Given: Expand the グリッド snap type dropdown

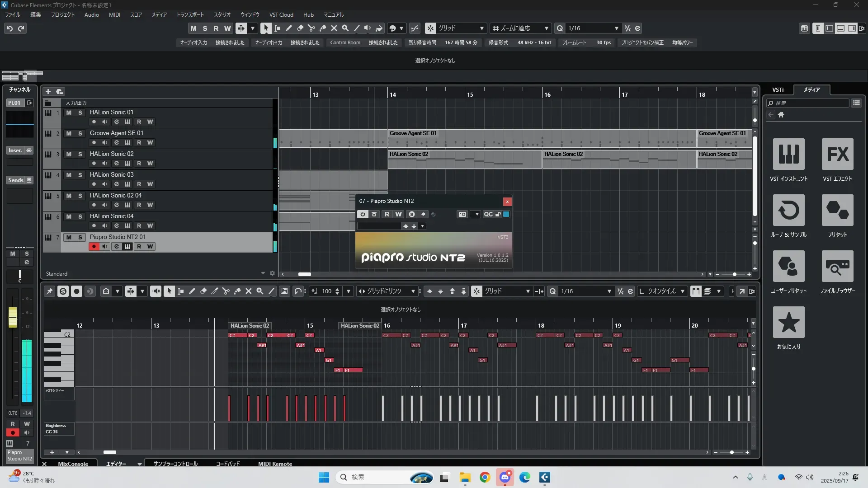Looking at the screenshot, I should click(x=481, y=28).
